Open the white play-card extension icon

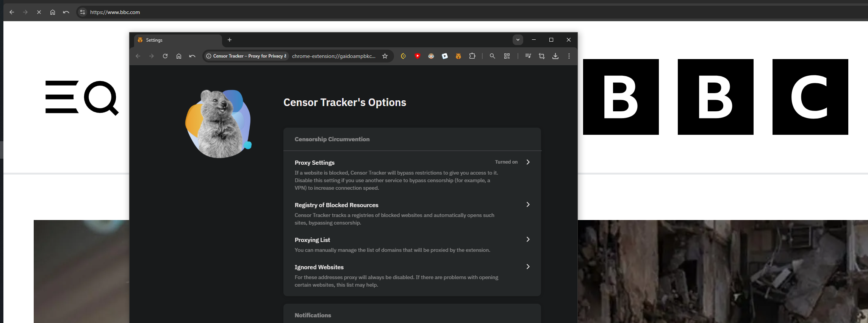click(x=445, y=56)
